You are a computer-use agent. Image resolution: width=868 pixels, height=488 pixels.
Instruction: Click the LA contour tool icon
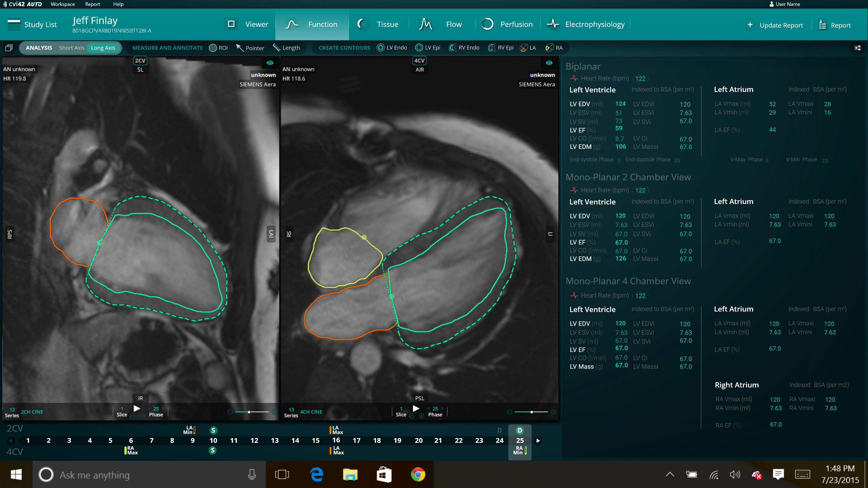tap(524, 48)
